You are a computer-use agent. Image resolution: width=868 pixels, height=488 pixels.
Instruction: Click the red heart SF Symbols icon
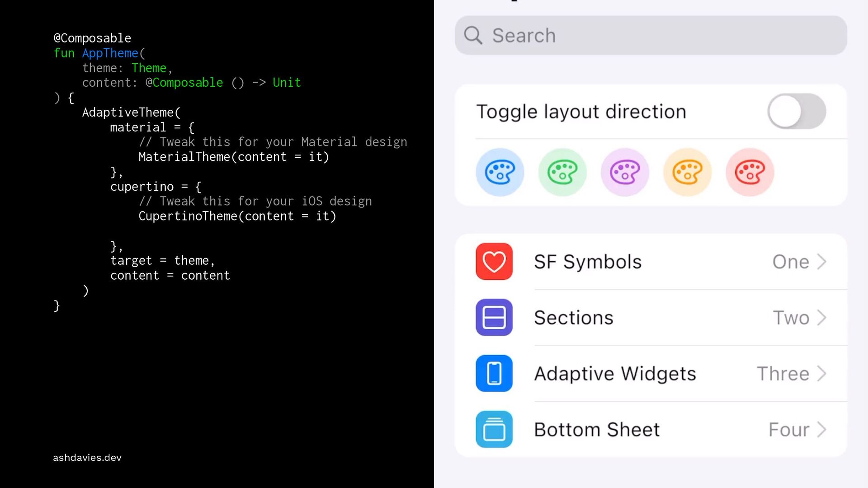pyautogui.click(x=494, y=262)
